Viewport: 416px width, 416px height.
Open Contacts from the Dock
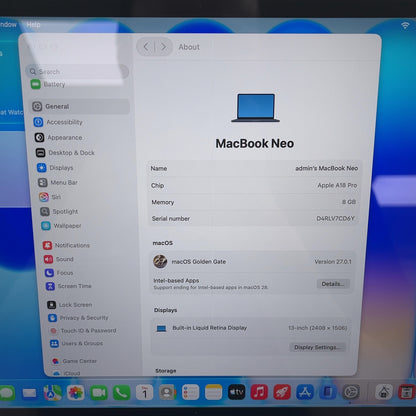168,392
